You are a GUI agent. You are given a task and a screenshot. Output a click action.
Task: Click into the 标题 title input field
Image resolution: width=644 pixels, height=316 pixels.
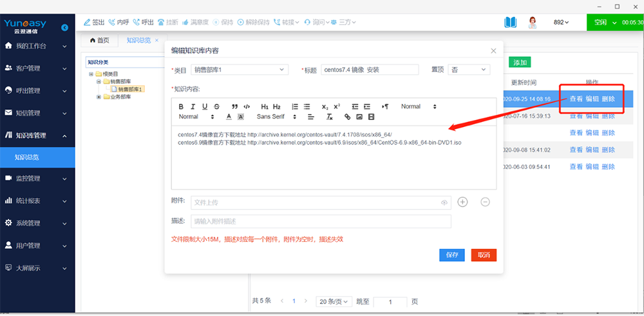(370, 70)
